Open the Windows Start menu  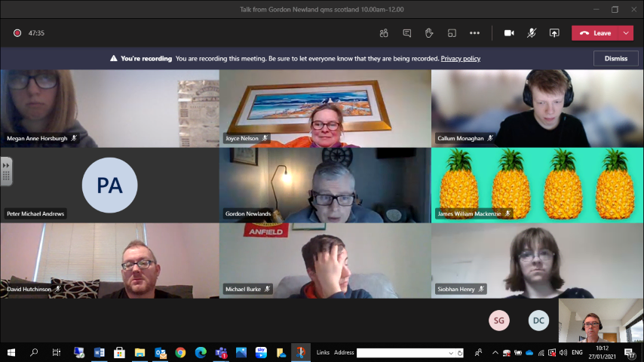pyautogui.click(x=11, y=352)
